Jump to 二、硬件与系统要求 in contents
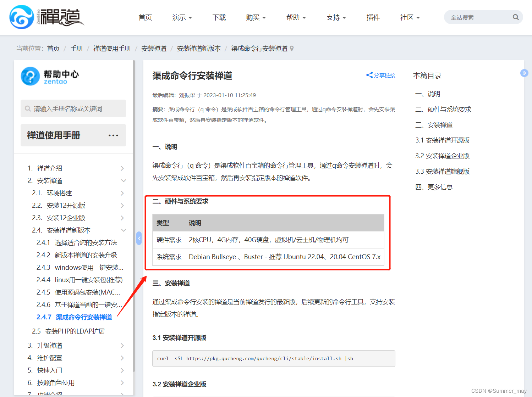Image resolution: width=532 pixels, height=397 pixels. coord(443,110)
